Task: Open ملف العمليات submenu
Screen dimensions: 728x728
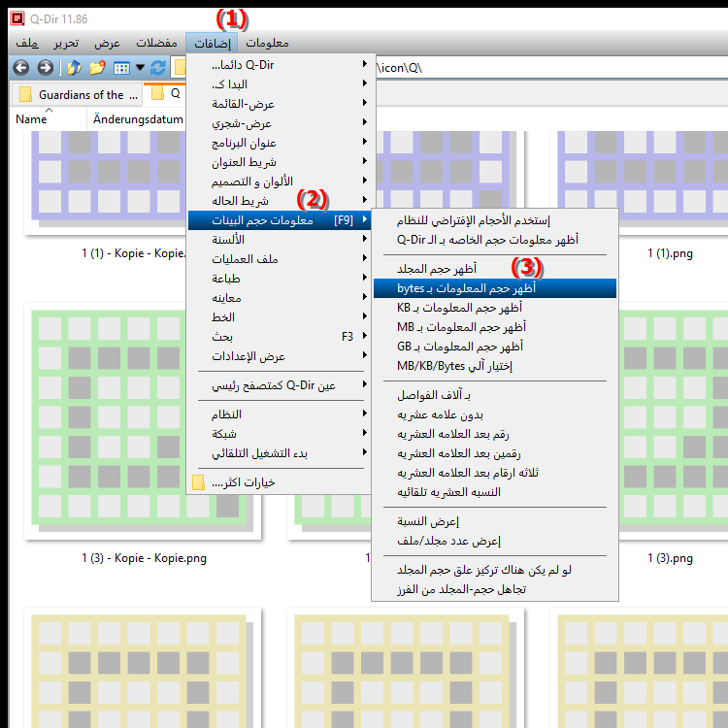Action: [279, 259]
